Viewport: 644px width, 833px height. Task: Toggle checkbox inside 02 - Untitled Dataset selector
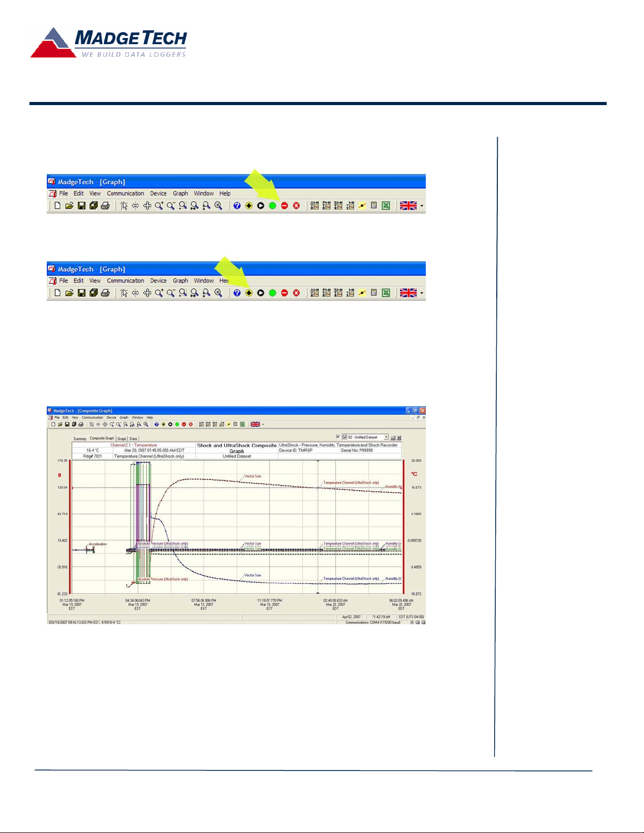(345, 437)
